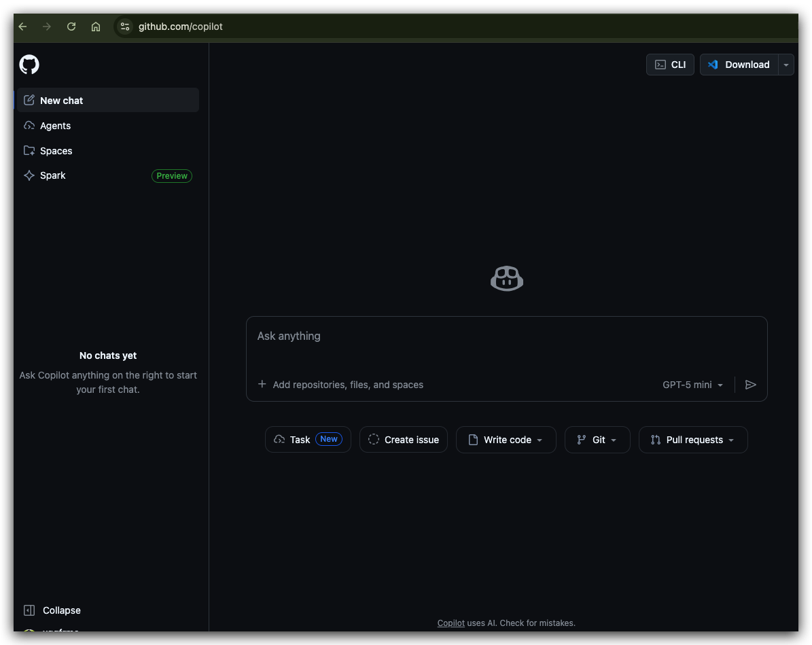812x645 pixels.
Task: Open the Agents section
Action: coord(108,125)
